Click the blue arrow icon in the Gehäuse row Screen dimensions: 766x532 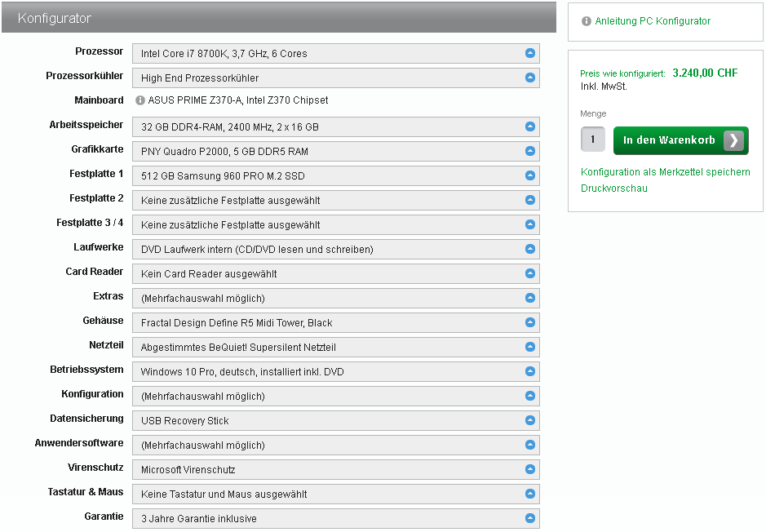click(529, 323)
